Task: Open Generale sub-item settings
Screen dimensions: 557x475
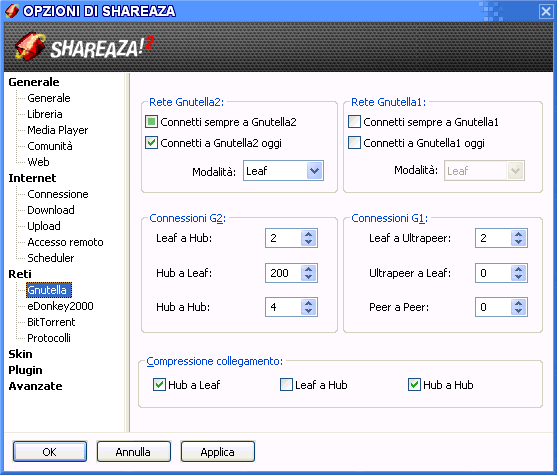Action: click(49, 98)
